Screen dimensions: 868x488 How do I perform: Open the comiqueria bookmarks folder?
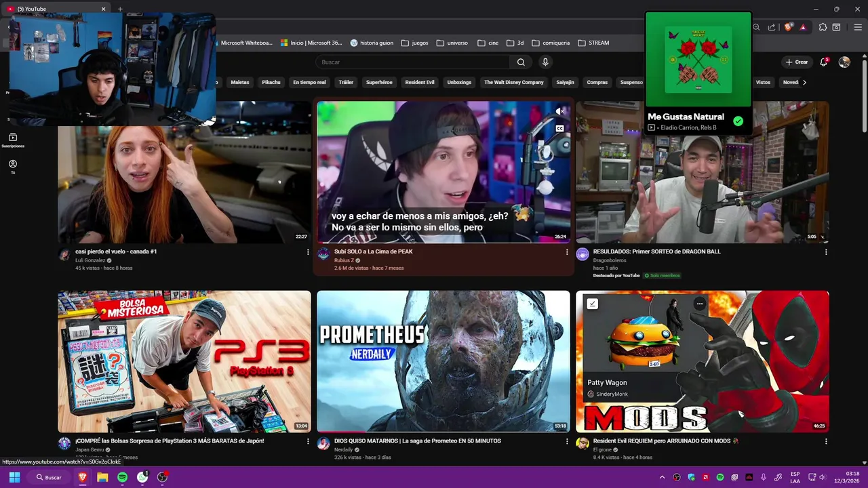[x=551, y=43]
